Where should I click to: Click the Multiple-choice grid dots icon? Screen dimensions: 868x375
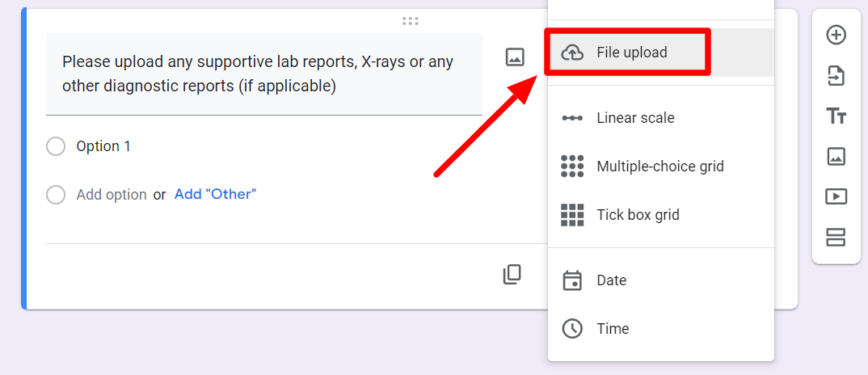[572, 166]
